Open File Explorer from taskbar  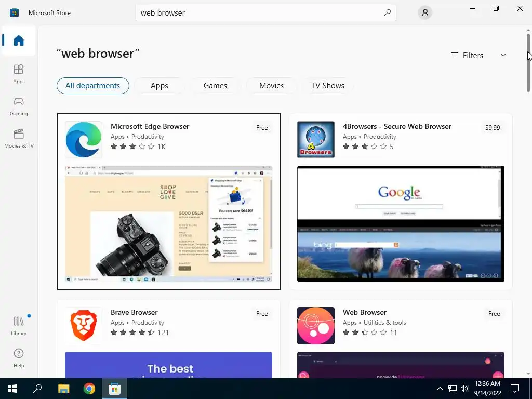pyautogui.click(x=63, y=389)
